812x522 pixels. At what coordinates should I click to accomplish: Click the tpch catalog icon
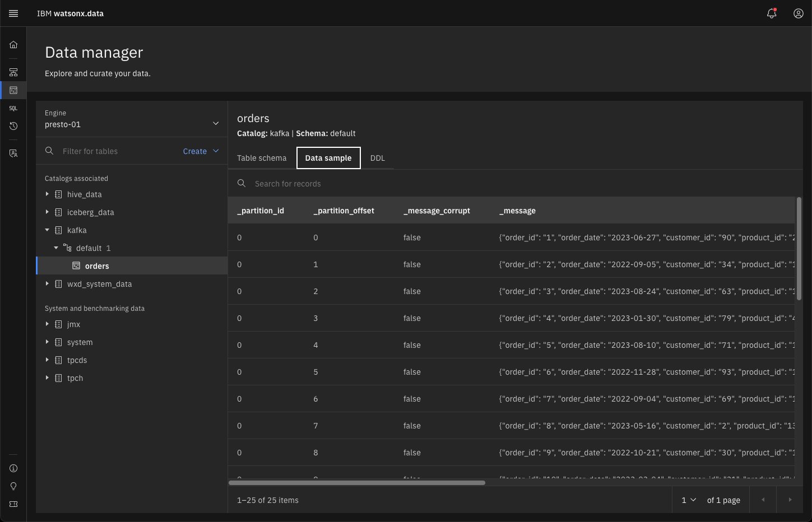click(58, 378)
